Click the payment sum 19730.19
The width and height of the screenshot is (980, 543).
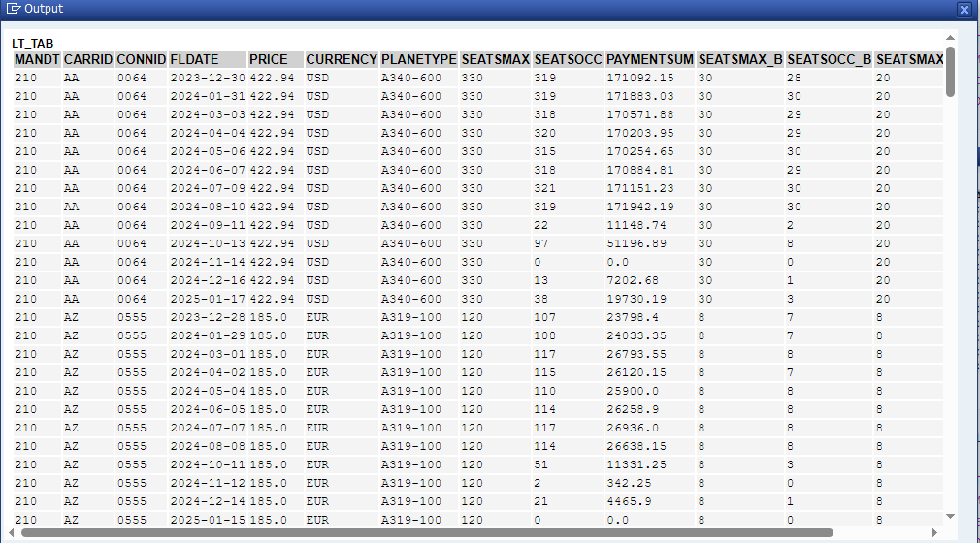click(637, 300)
